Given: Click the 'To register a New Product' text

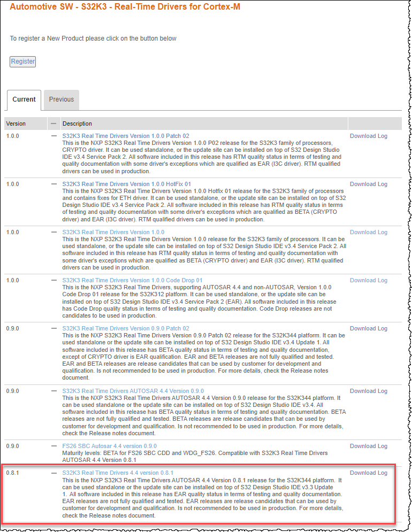Looking at the screenshot, I should [93, 38].
